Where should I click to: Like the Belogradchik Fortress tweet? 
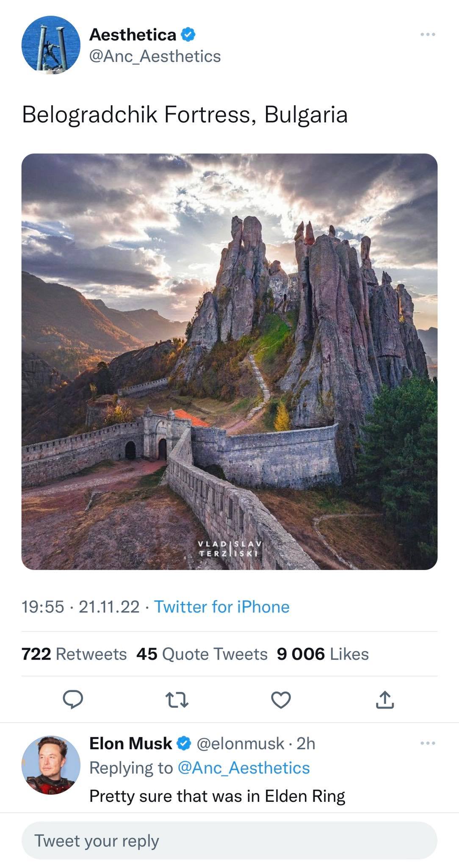280,700
